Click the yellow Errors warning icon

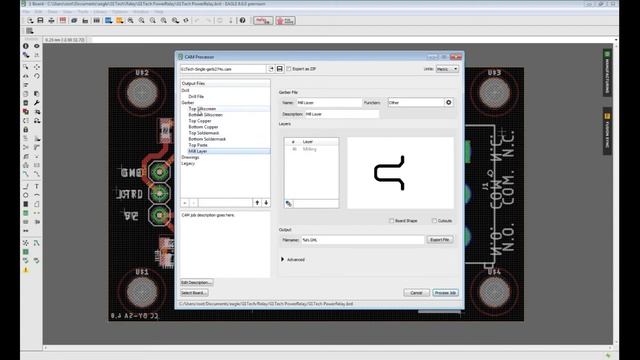point(26,270)
